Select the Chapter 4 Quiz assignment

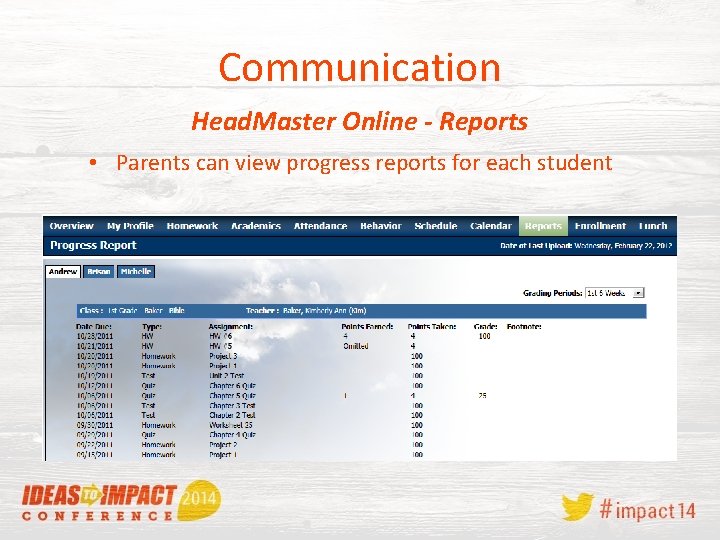point(232,435)
